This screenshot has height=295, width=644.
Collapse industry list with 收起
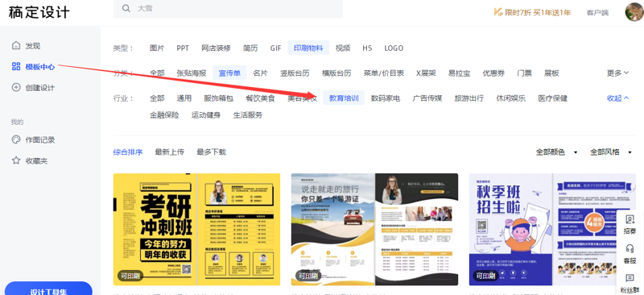(x=617, y=98)
